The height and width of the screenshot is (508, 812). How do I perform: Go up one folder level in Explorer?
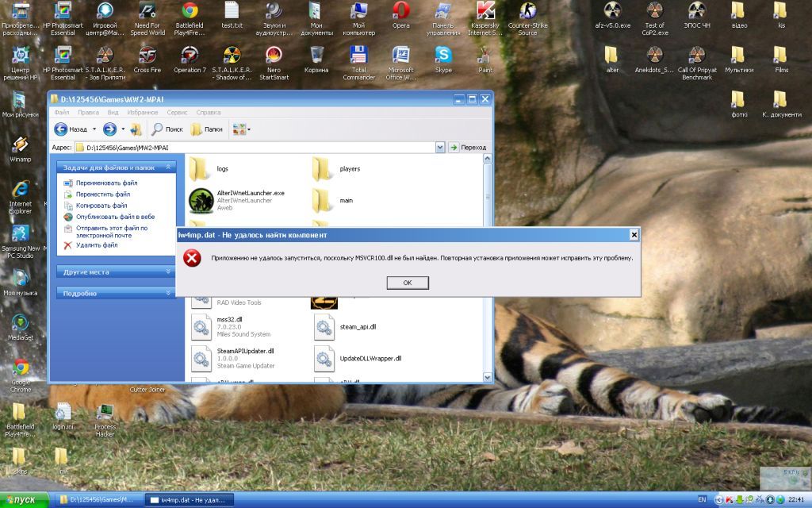[136, 129]
